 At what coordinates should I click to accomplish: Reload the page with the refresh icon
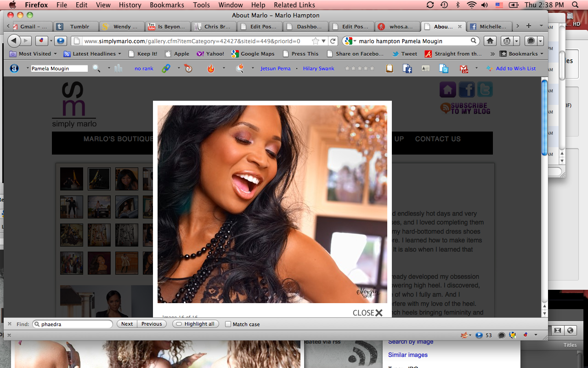click(x=334, y=41)
